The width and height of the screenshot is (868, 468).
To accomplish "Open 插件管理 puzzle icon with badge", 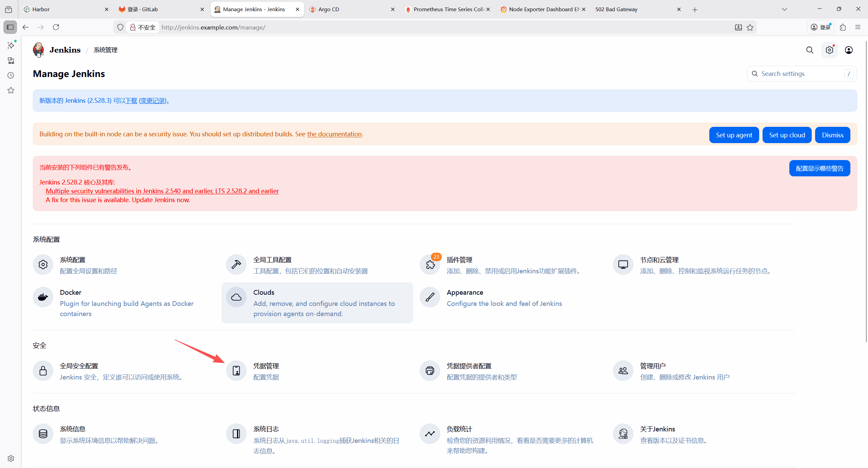I will click(x=430, y=265).
